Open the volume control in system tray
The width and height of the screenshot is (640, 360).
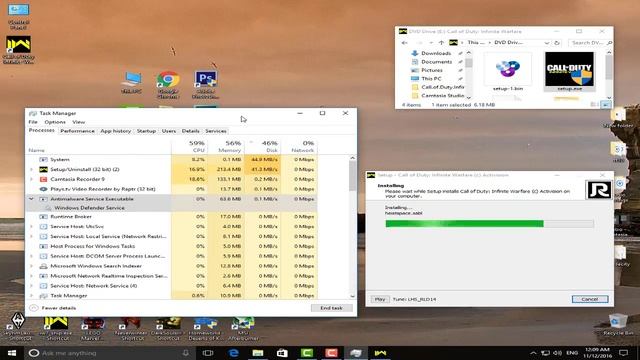557,353
